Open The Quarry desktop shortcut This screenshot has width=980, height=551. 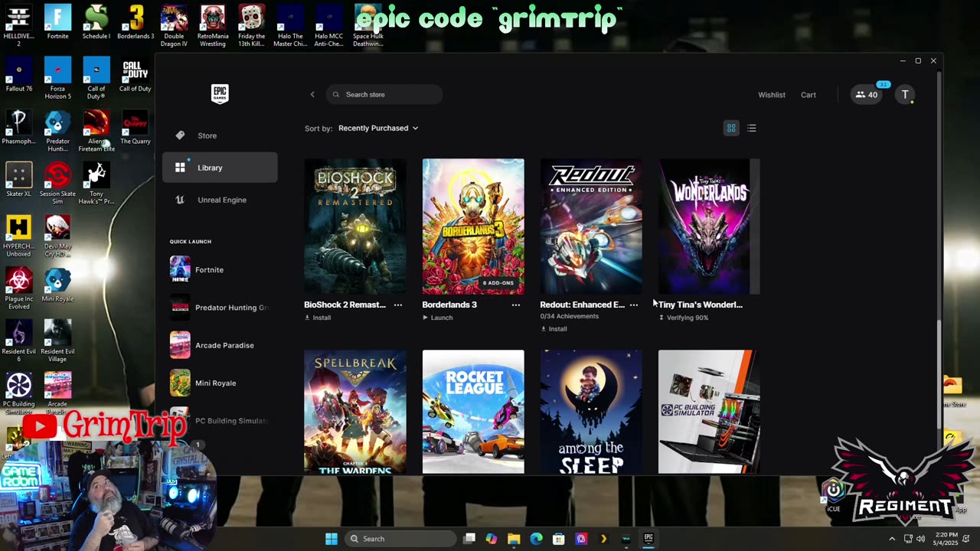pos(136,127)
